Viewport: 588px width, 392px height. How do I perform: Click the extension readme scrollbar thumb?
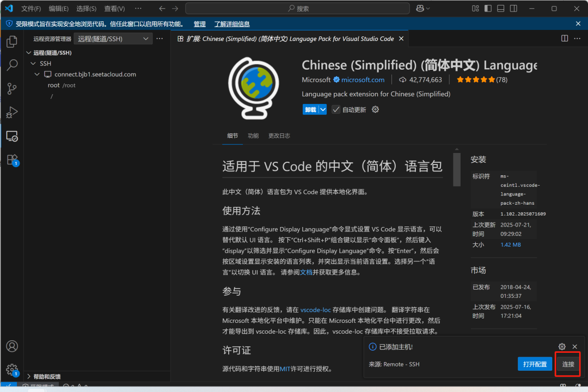tap(457, 169)
